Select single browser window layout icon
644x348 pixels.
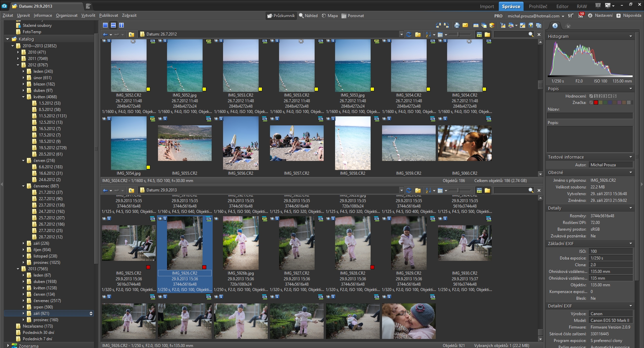tap(105, 25)
